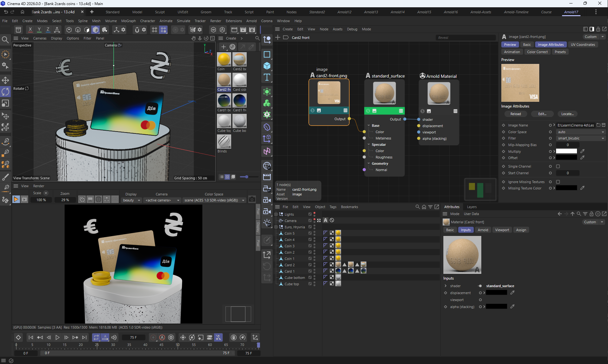The width and height of the screenshot is (608, 364).
Task: Open the Filter smart_bicubic dropdown
Action: (580, 138)
